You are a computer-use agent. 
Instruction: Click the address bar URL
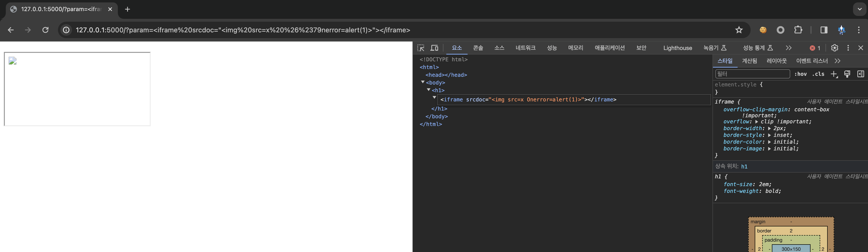pos(243,30)
